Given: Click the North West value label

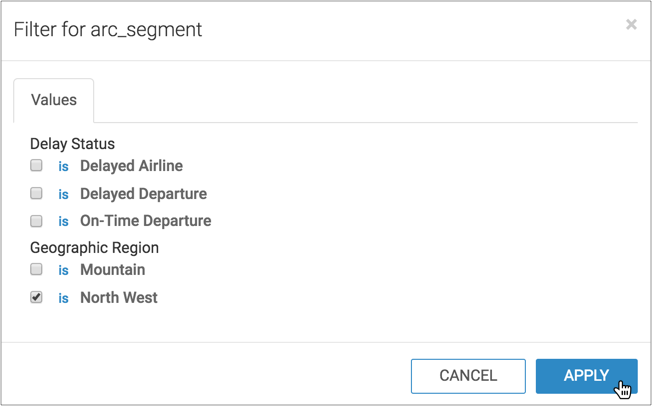Looking at the screenshot, I should click(118, 298).
